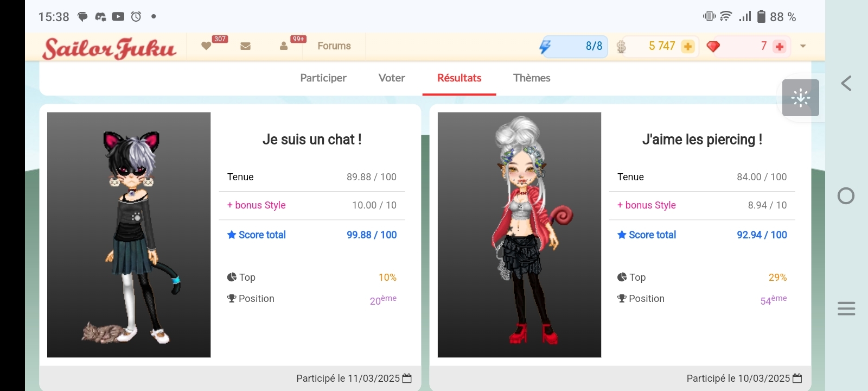Open the Forums link
The height and width of the screenshot is (391, 868).
pos(334,46)
